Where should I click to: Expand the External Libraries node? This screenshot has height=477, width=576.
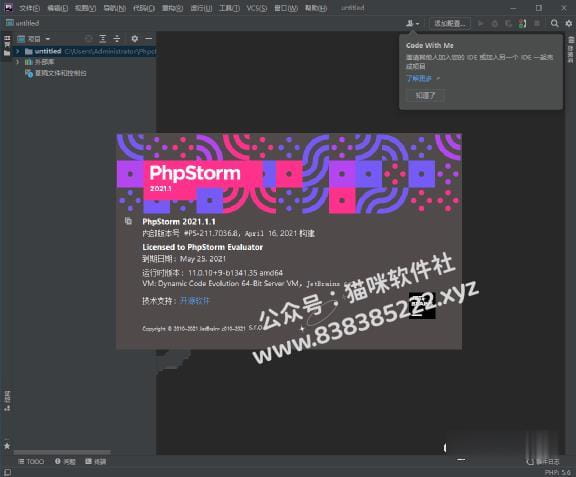(18, 62)
